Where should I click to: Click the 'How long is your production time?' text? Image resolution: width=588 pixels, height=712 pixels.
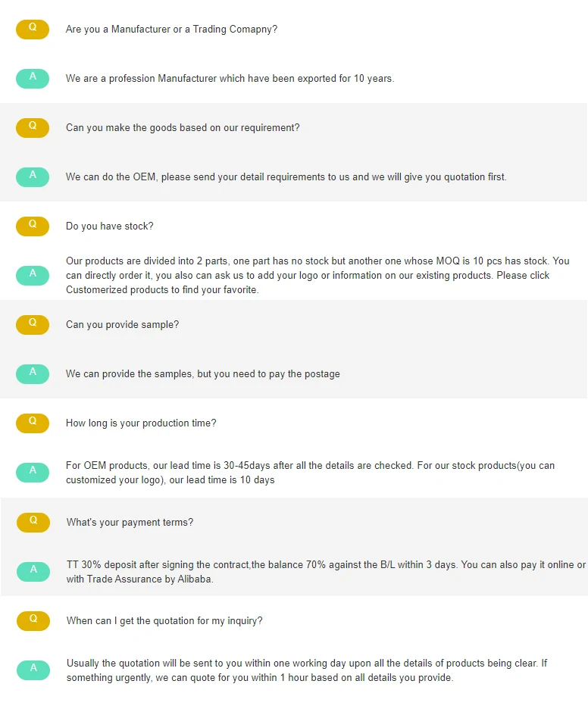click(x=141, y=423)
